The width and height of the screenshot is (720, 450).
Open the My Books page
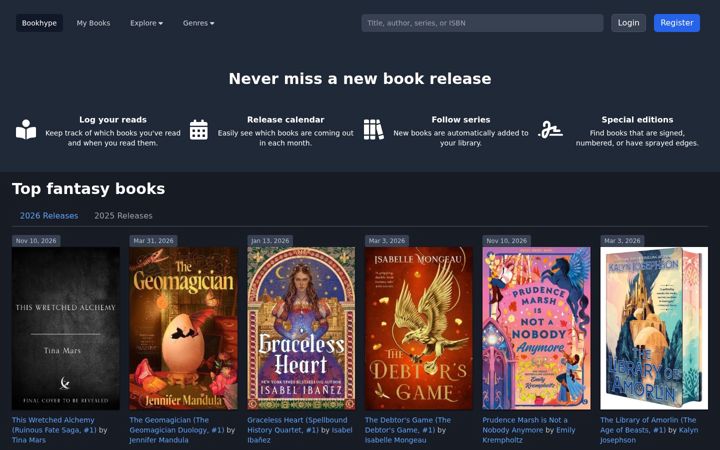pyautogui.click(x=93, y=23)
